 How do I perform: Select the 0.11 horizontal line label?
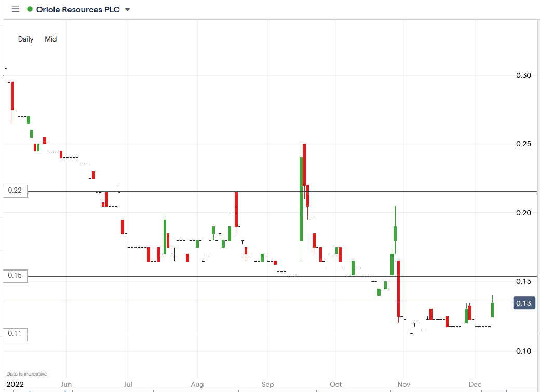pyautogui.click(x=15, y=334)
